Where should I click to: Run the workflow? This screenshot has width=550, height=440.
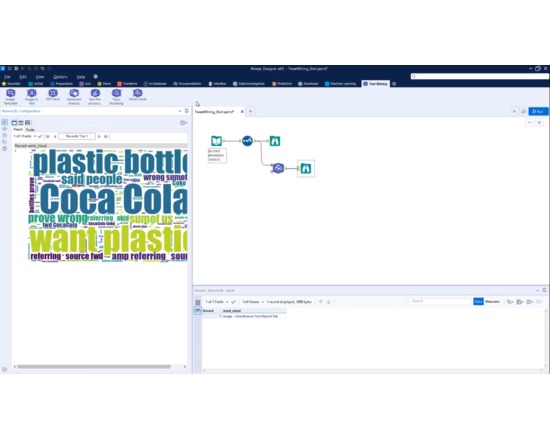click(538, 112)
